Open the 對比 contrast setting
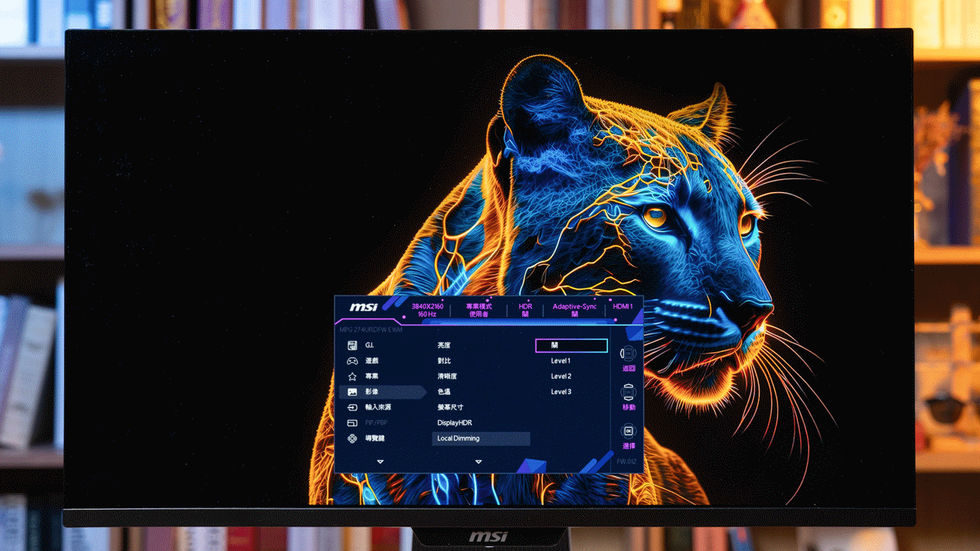The width and height of the screenshot is (980, 551). coord(444,360)
